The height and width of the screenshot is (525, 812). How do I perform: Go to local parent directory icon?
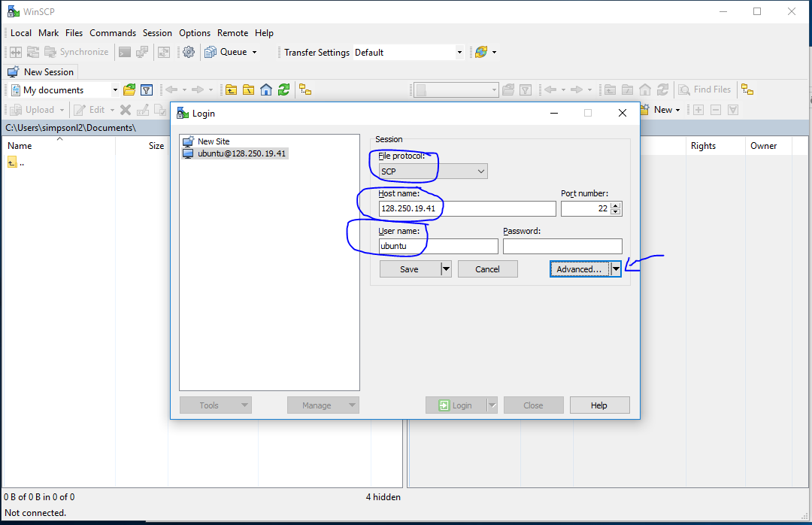pyautogui.click(x=231, y=90)
